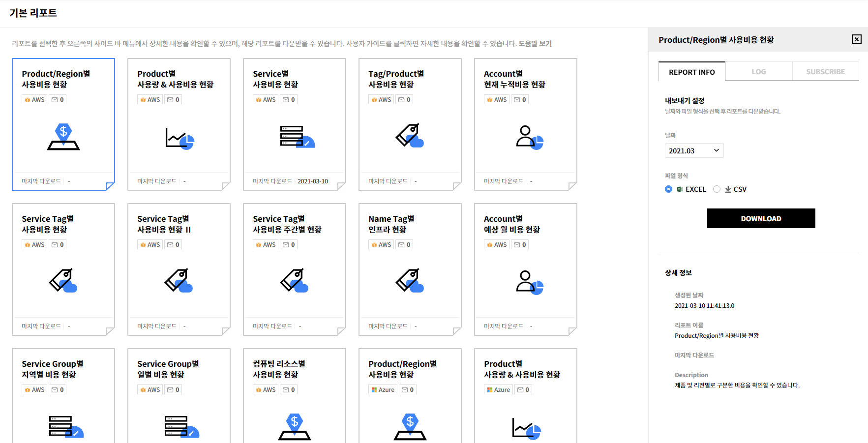
Task: Open the 도움말 보기 help link
Action: pyautogui.click(x=535, y=44)
